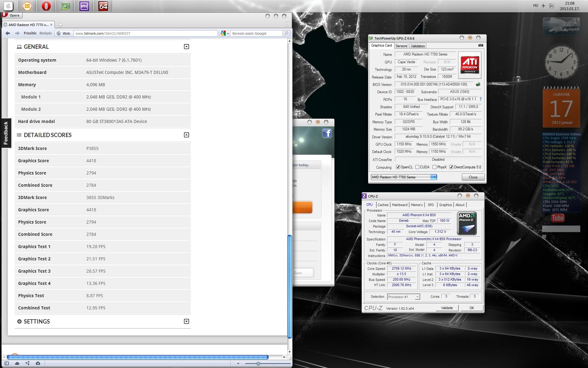The image size is (588, 368).
Task: Click the ATI Radeon logo in GPU-Z
Action: tap(470, 65)
